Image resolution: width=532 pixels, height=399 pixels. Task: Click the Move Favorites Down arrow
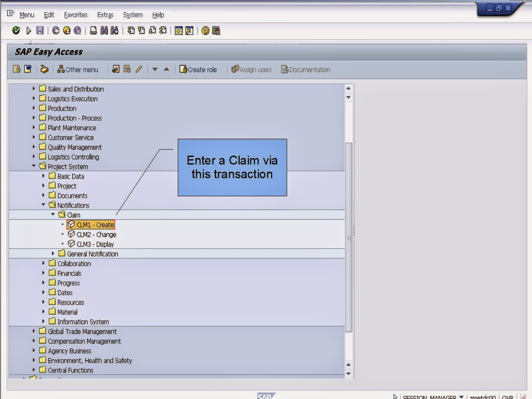(x=155, y=69)
